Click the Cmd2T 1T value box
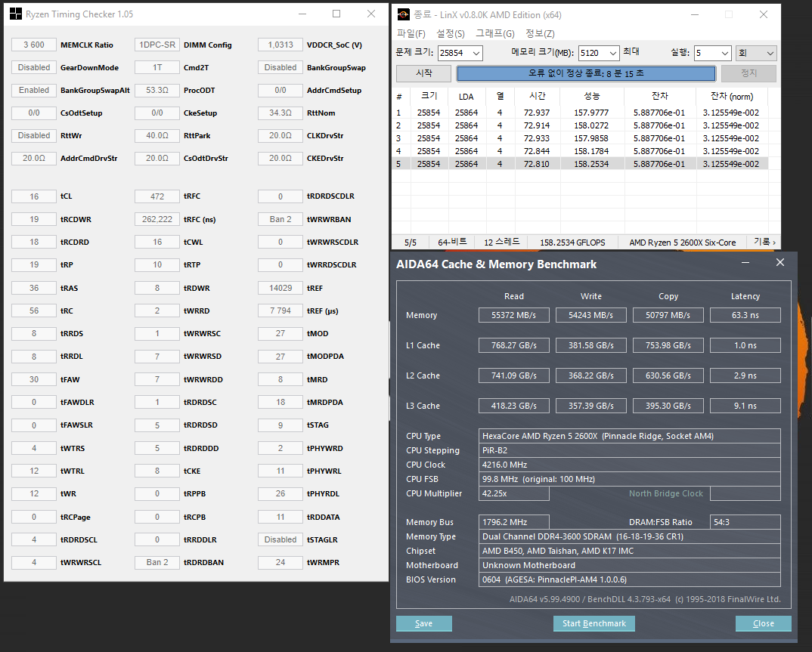 [x=157, y=67]
